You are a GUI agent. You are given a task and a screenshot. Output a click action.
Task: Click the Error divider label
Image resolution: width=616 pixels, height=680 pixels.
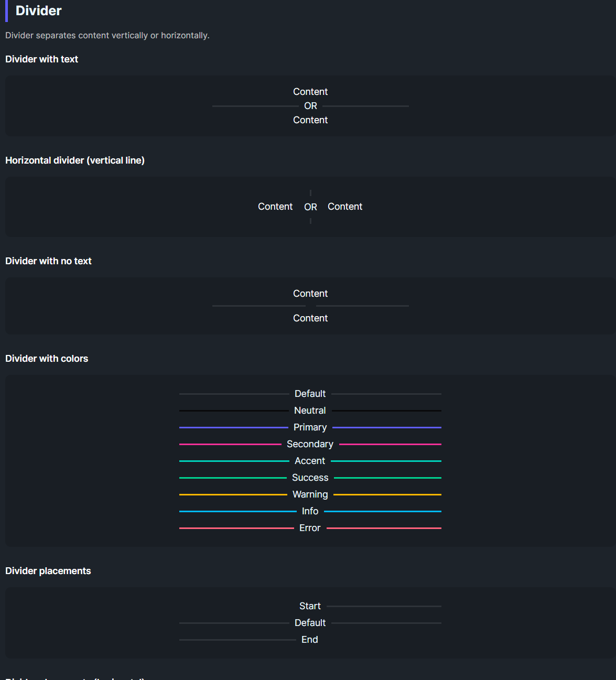coord(310,528)
